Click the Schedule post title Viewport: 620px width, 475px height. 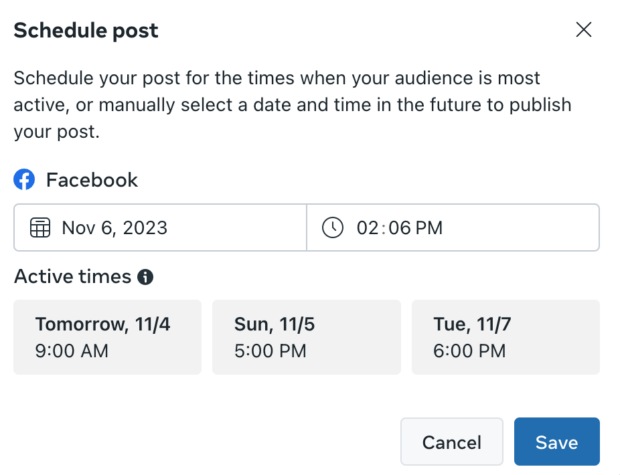[x=86, y=30]
